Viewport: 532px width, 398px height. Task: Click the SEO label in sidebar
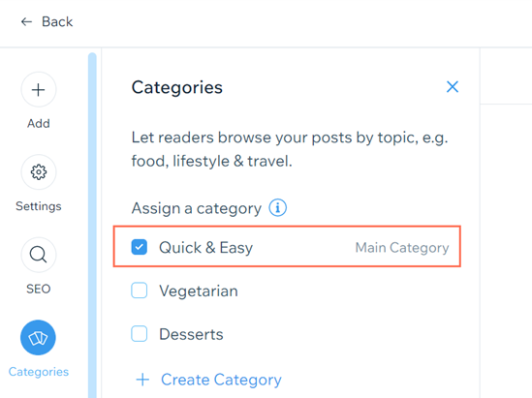(x=39, y=289)
